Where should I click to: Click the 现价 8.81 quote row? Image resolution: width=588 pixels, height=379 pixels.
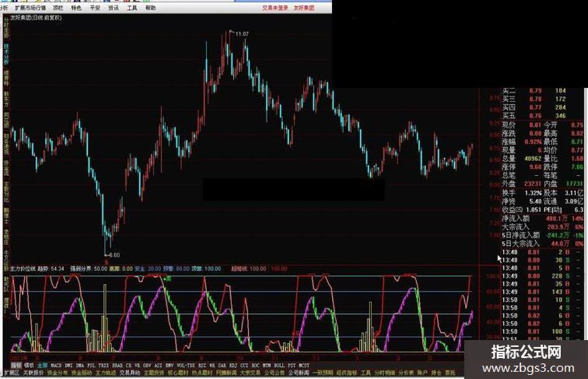click(x=522, y=124)
